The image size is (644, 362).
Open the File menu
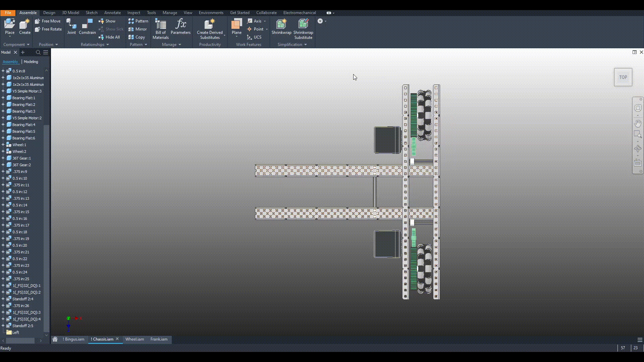[x=8, y=13]
